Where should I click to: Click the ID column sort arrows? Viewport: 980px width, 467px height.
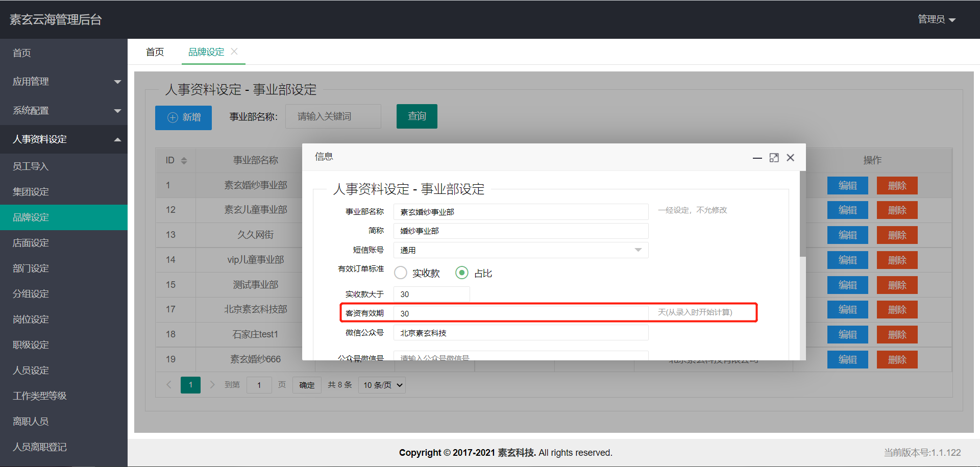(184, 160)
